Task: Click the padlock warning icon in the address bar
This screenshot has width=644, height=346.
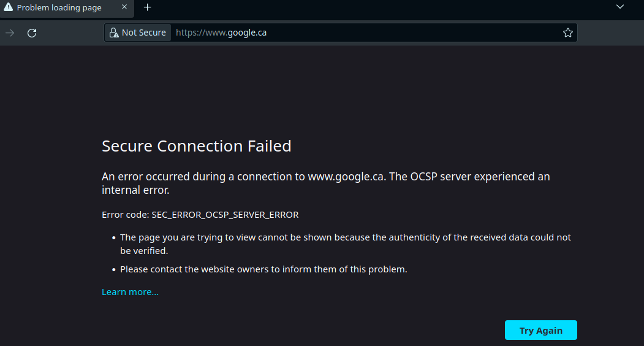Action: (x=113, y=33)
